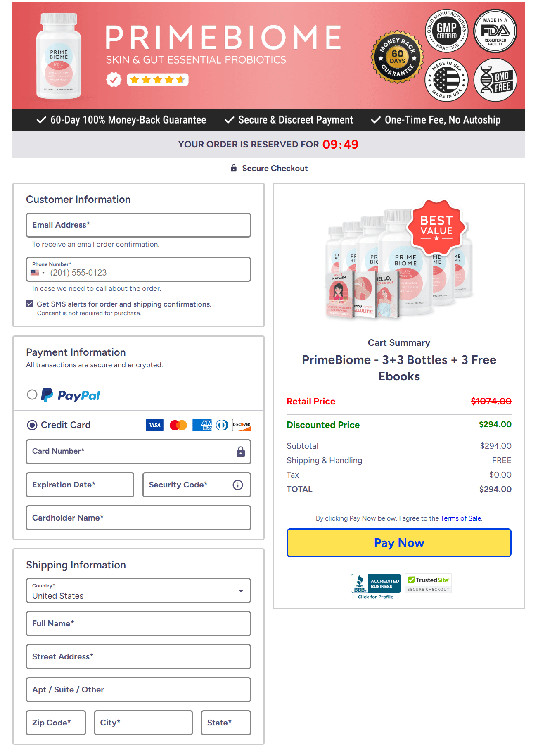Click the TrustedSite secure checkout badge
The image size is (538, 756).
pos(429,583)
